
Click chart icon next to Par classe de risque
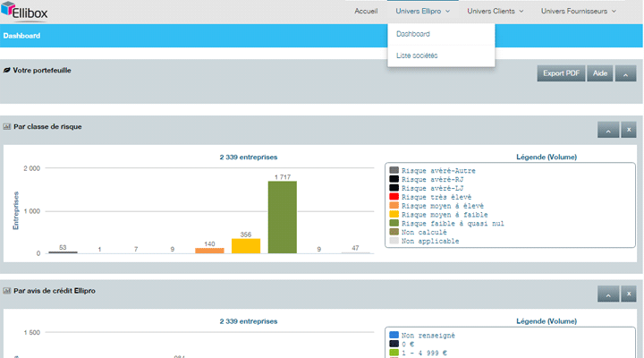(7, 127)
